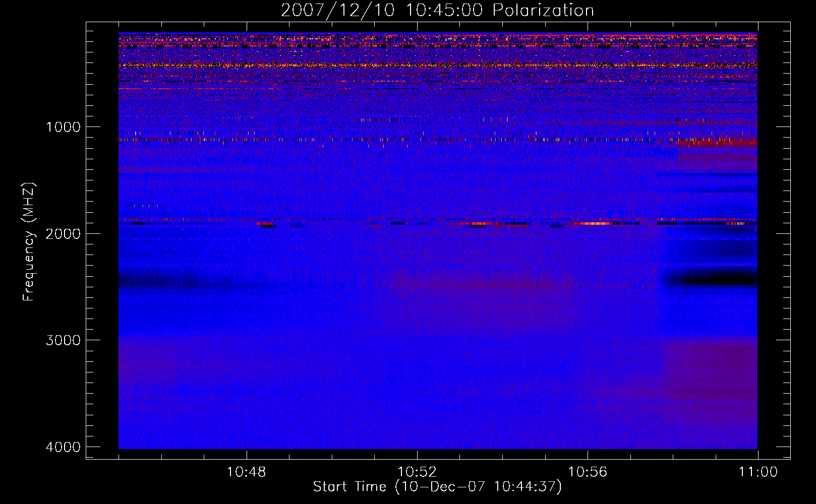Image resolution: width=816 pixels, height=504 pixels.
Task: Click the 'Frequency (MHZ)' axis label
Action: [x=29, y=241]
